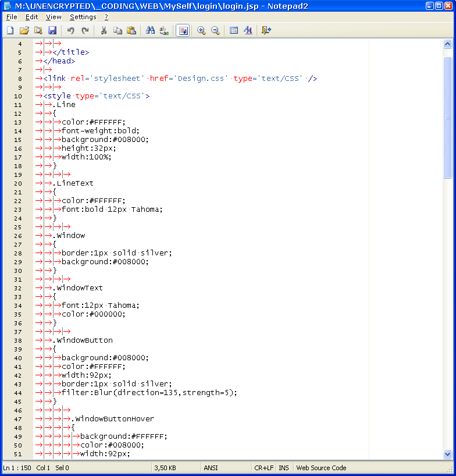Click line number 10 in the margin
Viewport: 456px width, 476px height.
pyautogui.click(x=18, y=96)
